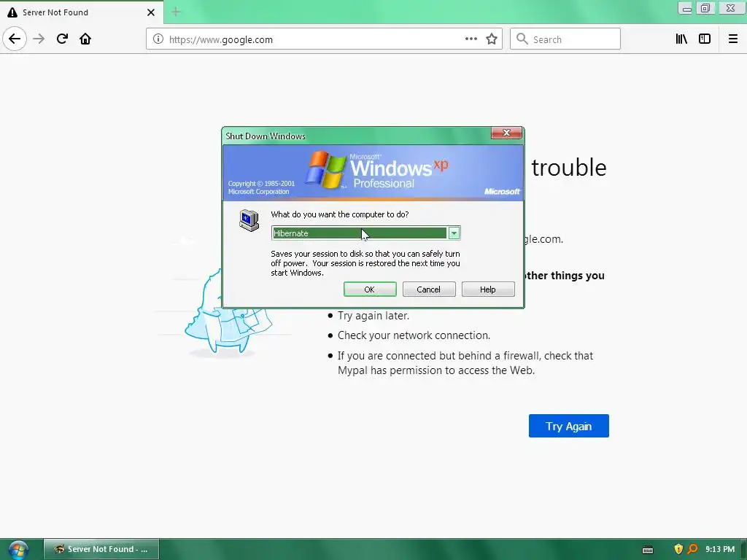Confirm shutdown dialog with OK
Image resolution: width=747 pixels, height=560 pixels.
point(370,289)
